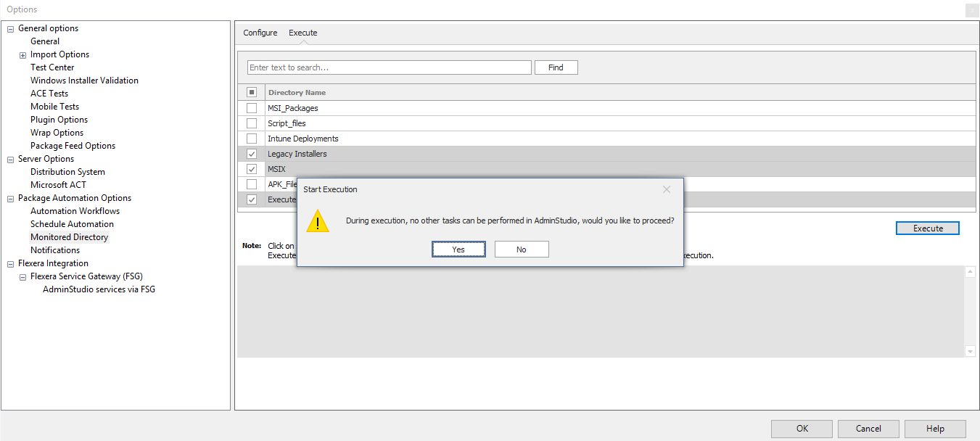Uncheck the Legacy Installers checkbox

[252, 154]
